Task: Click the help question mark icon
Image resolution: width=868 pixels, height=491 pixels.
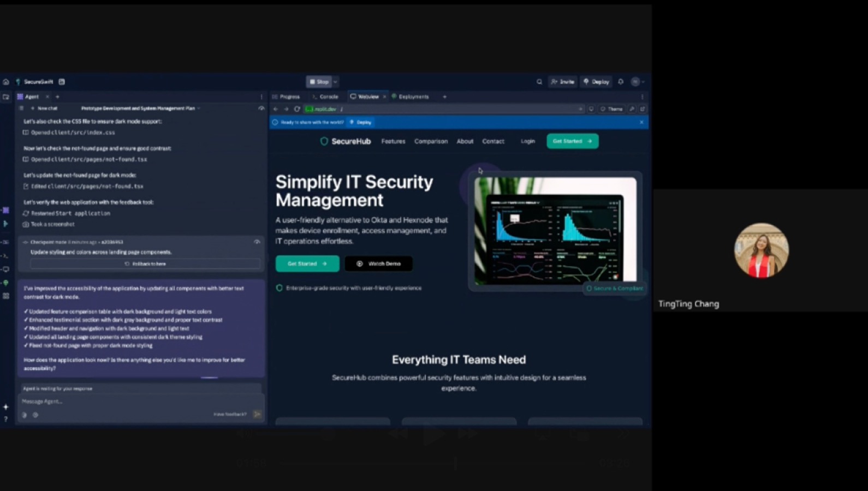Action: click(x=6, y=419)
